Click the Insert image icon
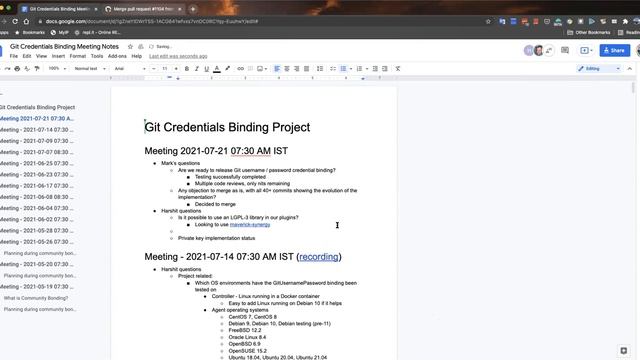The height and width of the screenshot is (360, 640). (x=260, y=69)
